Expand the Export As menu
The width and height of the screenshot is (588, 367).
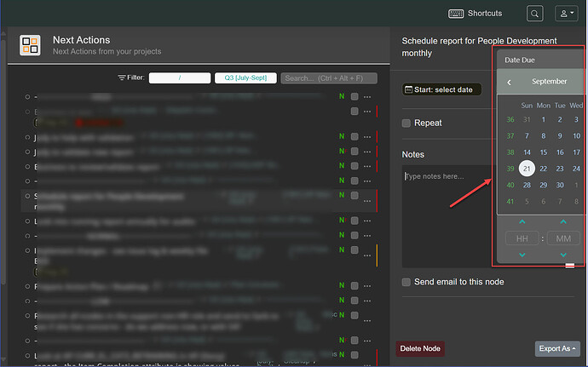[x=558, y=348]
